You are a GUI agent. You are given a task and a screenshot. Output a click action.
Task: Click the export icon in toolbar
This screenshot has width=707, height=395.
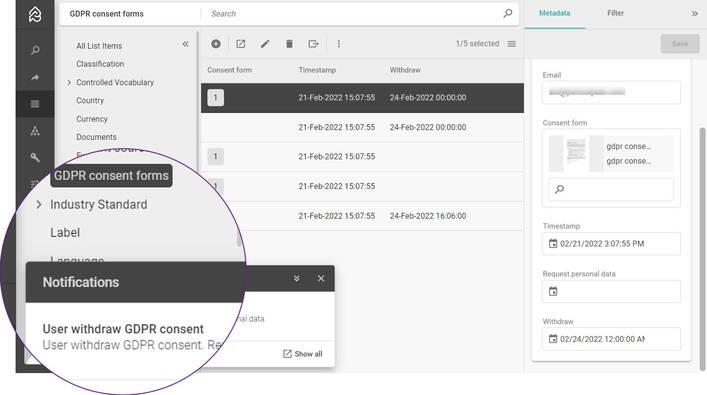pos(313,44)
